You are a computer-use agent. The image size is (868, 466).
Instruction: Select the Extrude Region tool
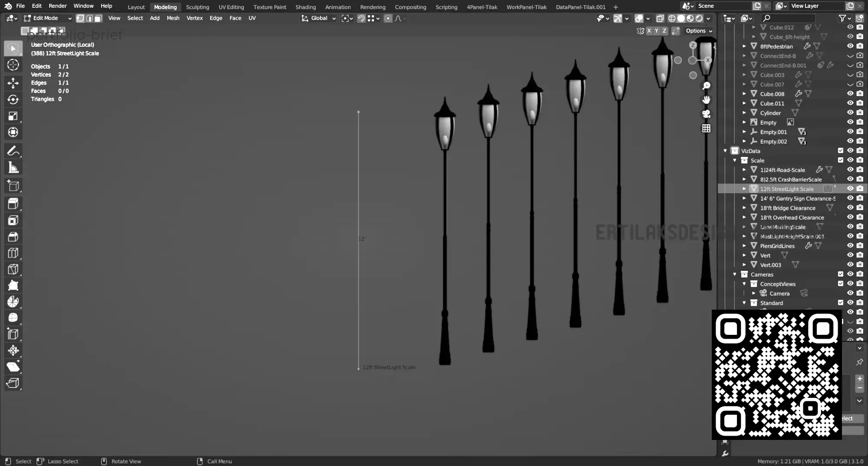(13, 204)
